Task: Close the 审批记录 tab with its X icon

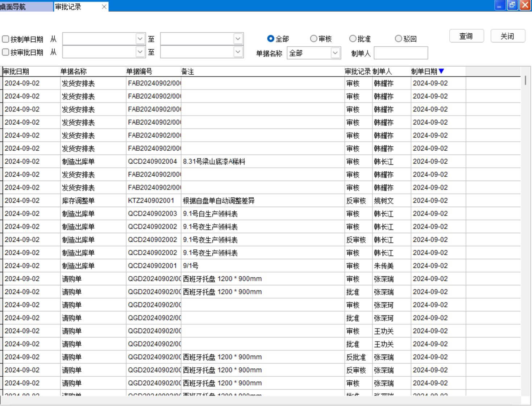Action: coord(104,7)
